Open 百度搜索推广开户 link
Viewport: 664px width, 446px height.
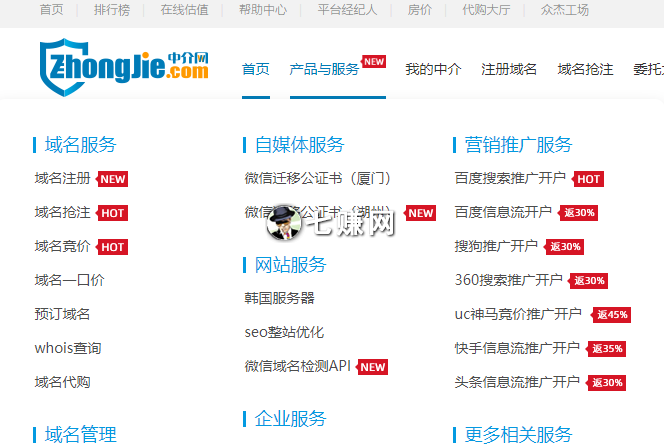point(510,178)
